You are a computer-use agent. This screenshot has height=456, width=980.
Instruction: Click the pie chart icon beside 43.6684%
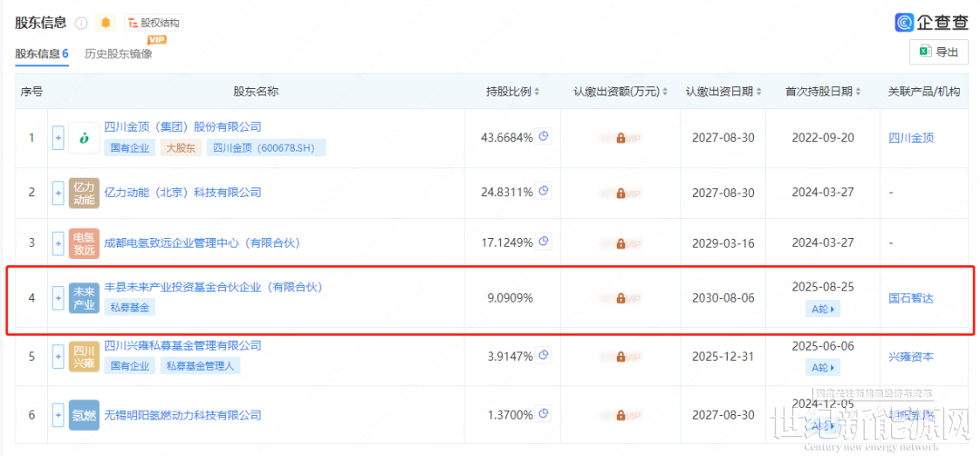click(544, 137)
